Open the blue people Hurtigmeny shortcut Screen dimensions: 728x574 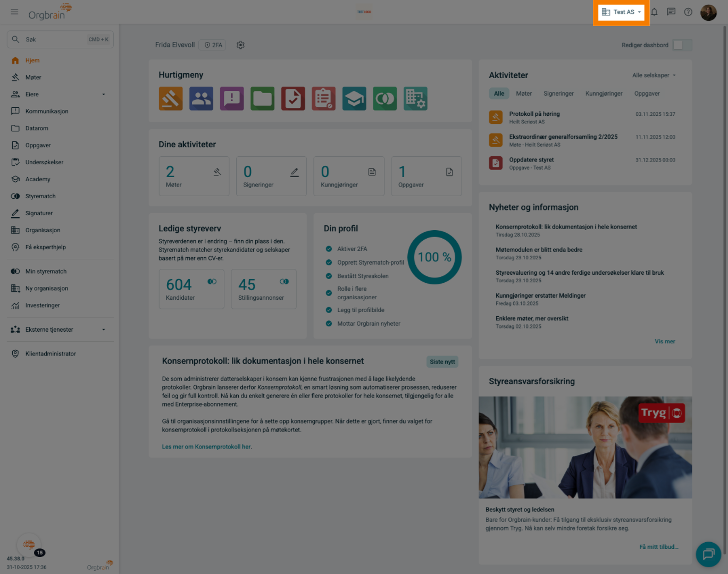[201, 98]
